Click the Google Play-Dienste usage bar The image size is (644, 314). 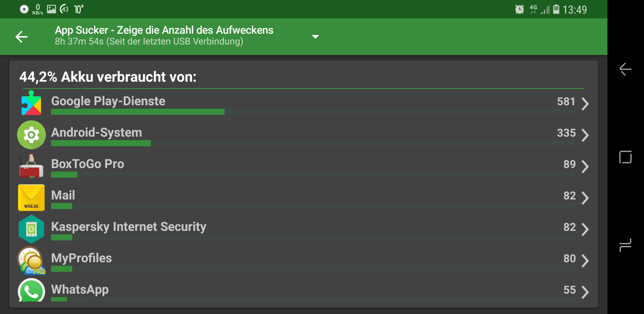tap(138, 112)
